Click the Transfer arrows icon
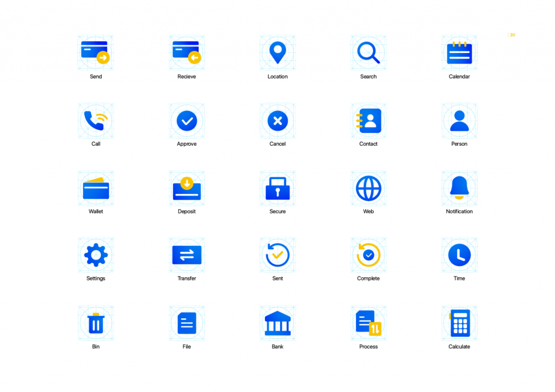This screenshot has height=392, width=555. (186, 255)
